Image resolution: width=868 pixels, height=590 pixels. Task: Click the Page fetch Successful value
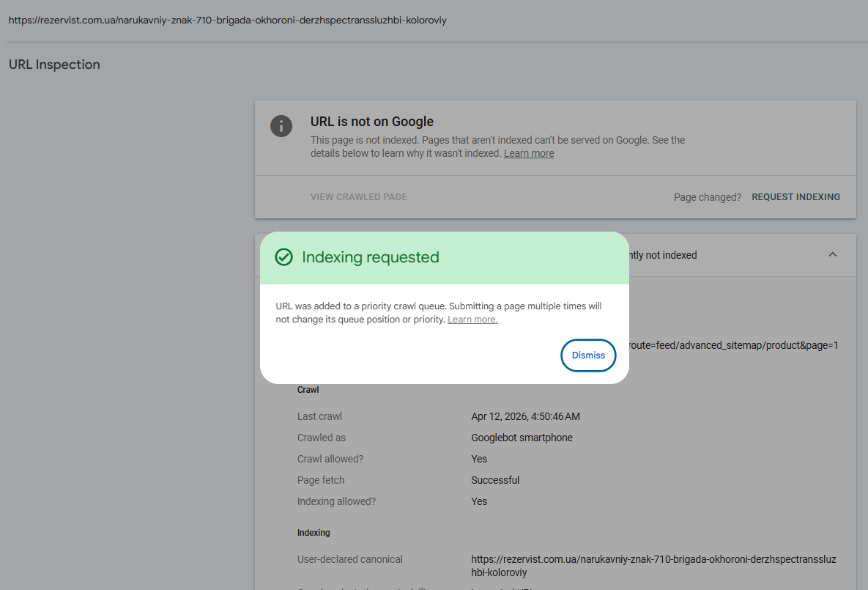[495, 480]
